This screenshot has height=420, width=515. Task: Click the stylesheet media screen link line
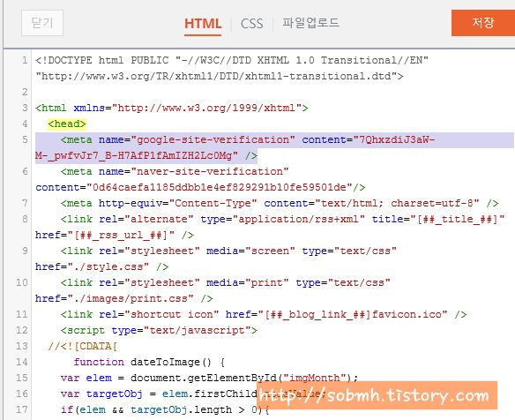coord(228,251)
